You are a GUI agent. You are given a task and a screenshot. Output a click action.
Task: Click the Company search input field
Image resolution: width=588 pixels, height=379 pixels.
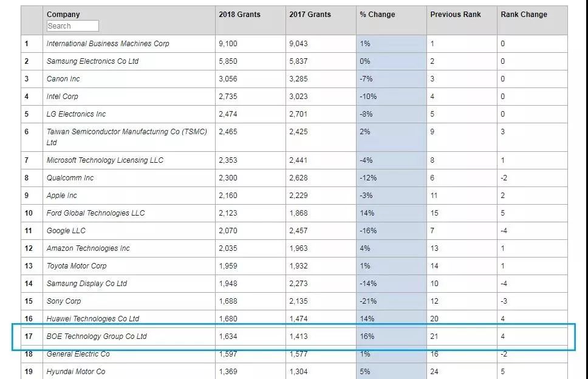point(72,26)
